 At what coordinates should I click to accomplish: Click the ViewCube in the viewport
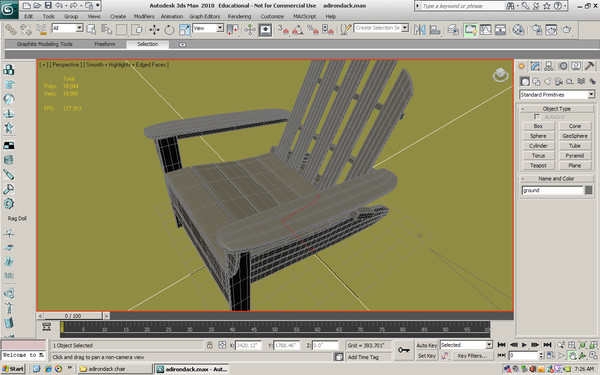click(500, 75)
